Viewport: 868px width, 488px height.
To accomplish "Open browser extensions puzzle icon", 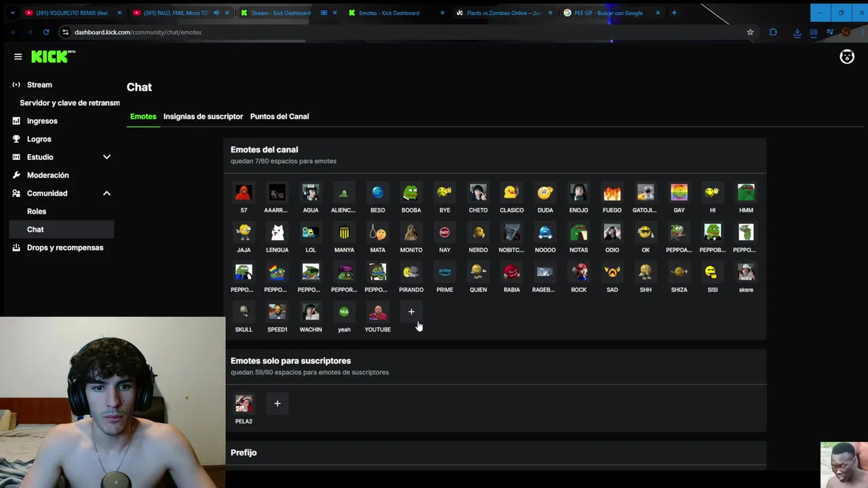I will [x=773, y=32].
